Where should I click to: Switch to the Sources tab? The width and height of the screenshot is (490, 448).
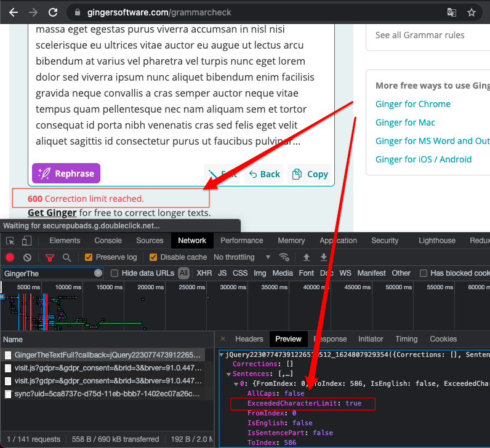[150, 241]
